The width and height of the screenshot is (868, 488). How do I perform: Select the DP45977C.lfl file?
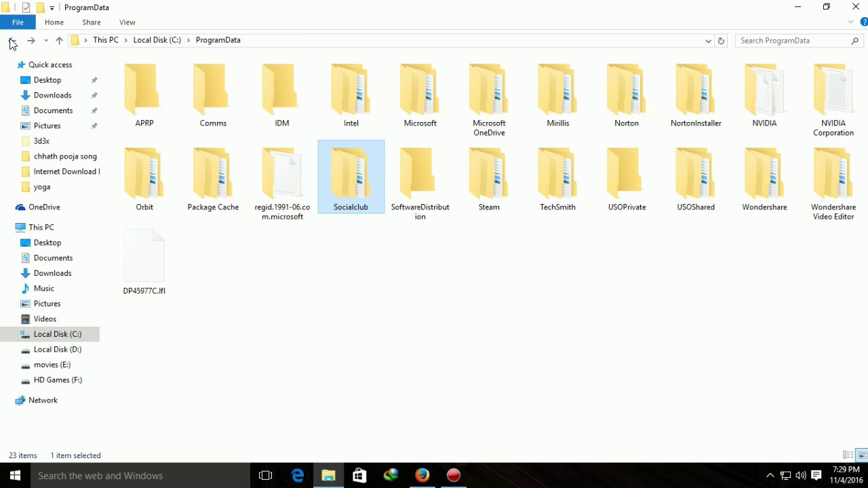[x=144, y=263]
